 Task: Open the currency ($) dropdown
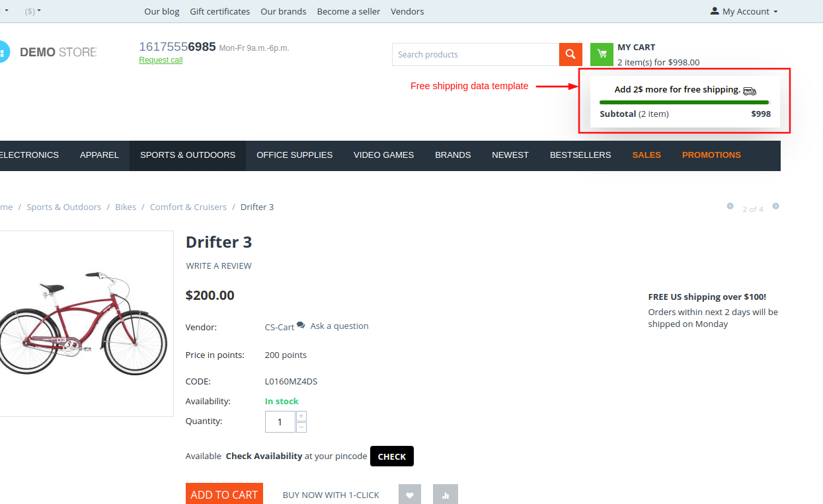[x=32, y=11]
